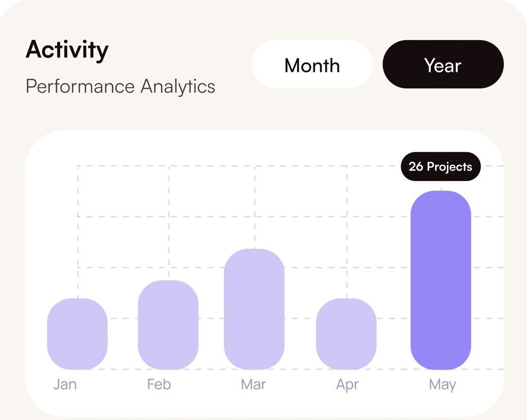Click the dashed vertical gridline above Mar bar
Image resolution: width=527 pixels, height=420 pixels.
click(x=255, y=206)
